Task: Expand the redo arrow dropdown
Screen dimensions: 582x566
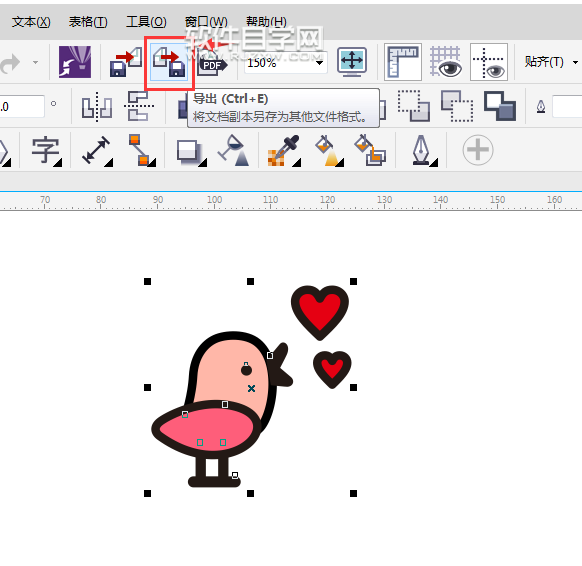Action: pyautogui.click(x=35, y=62)
